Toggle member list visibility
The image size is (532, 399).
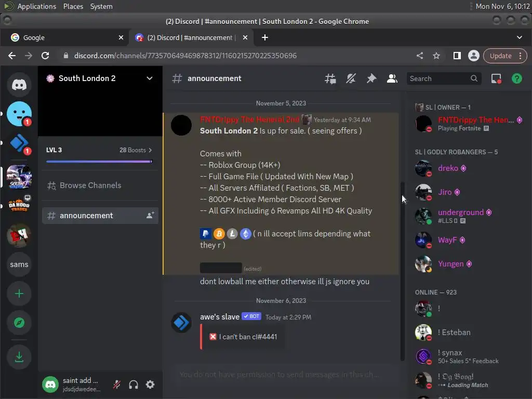(x=392, y=78)
